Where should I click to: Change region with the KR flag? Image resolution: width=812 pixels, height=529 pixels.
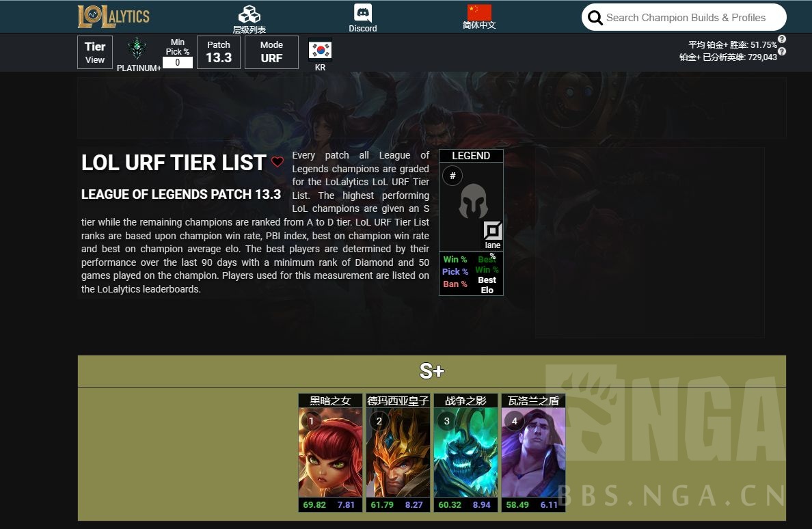pyautogui.click(x=320, y=50)
